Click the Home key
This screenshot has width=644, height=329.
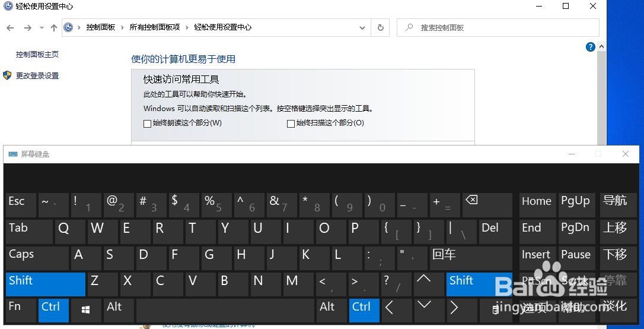(538, 205)
